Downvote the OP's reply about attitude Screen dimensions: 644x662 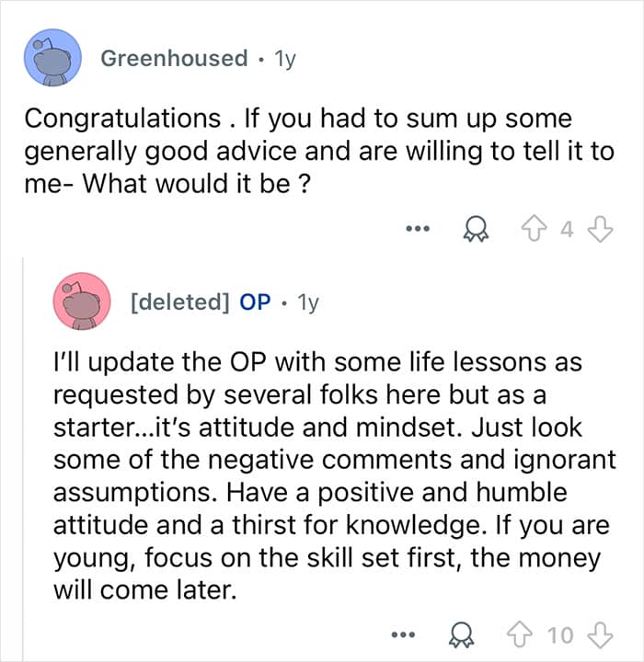[x=599, y=634]
